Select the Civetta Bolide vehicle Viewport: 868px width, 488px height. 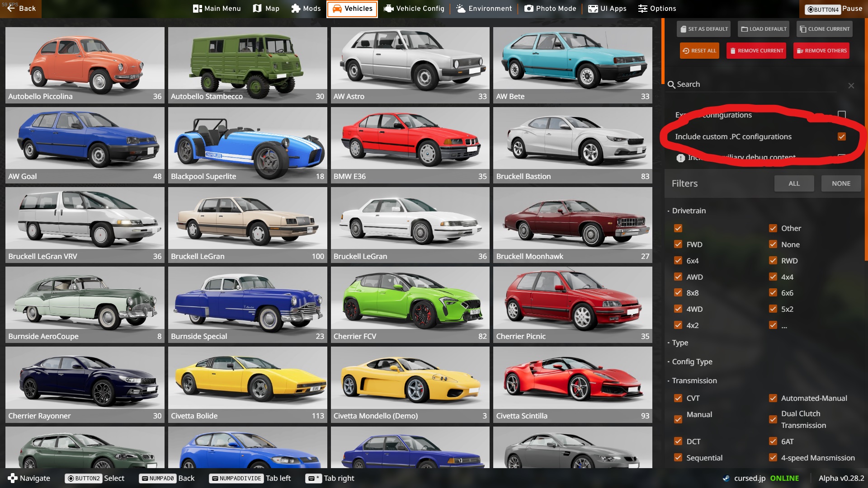pyautogui.click(x=247, y=385)
